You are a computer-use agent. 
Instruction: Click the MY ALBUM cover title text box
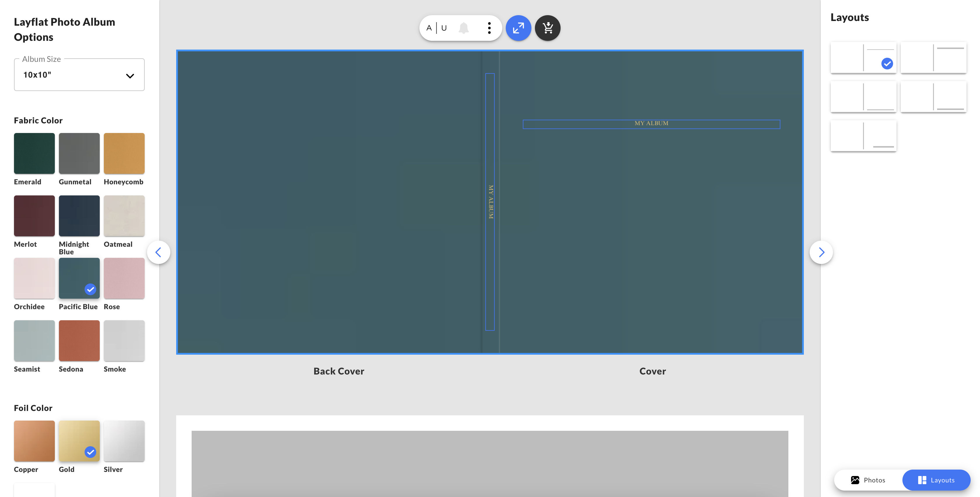(651, 124)
